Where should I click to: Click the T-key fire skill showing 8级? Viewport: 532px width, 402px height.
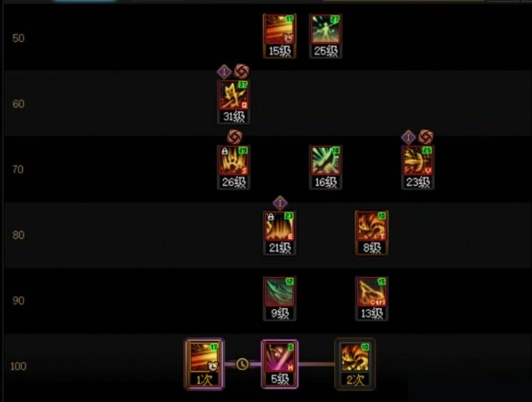372,233
